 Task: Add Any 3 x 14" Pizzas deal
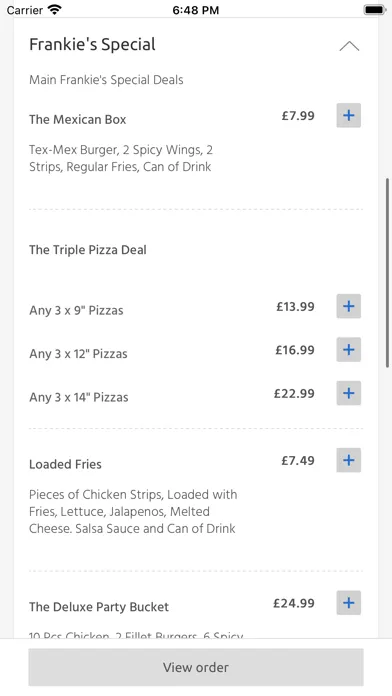click(x=348, y=393)
